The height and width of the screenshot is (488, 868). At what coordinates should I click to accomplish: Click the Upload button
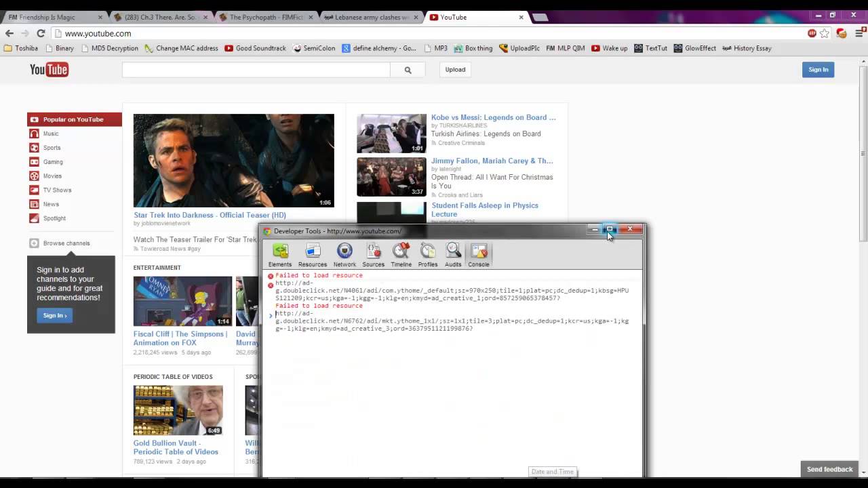pyautogui.click(x=455, y=70)
